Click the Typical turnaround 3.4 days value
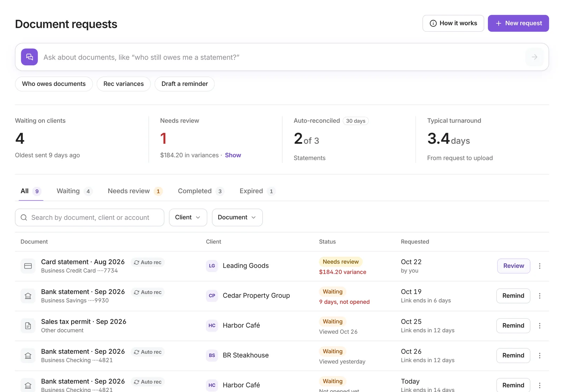The width and height of the screenshot is (564, 392). tap(448, 139)
